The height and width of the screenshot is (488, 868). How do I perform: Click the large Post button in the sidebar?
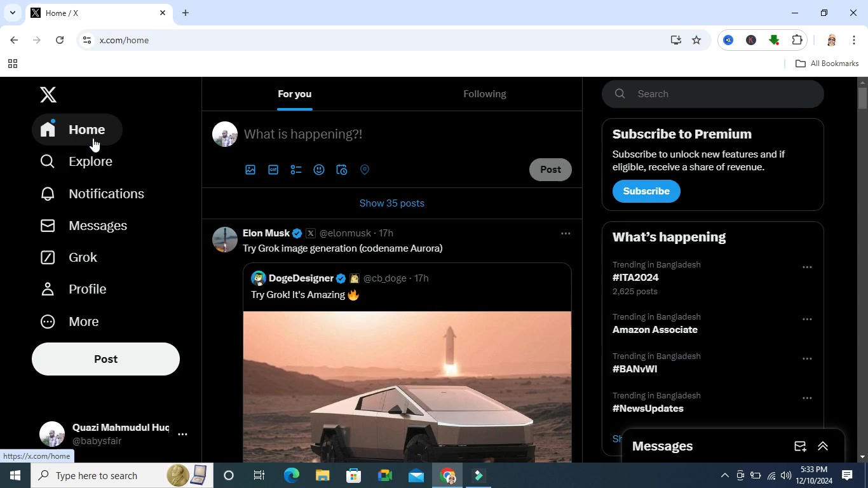pyautogui.click(x=105, y=359)
